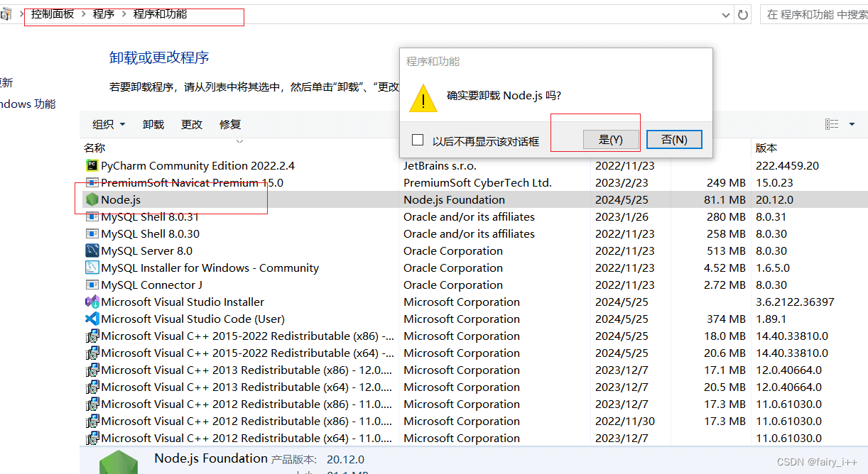
Task: Expand the address bar history dropdown
Action: pyautogui.click(x=725, y=14)
